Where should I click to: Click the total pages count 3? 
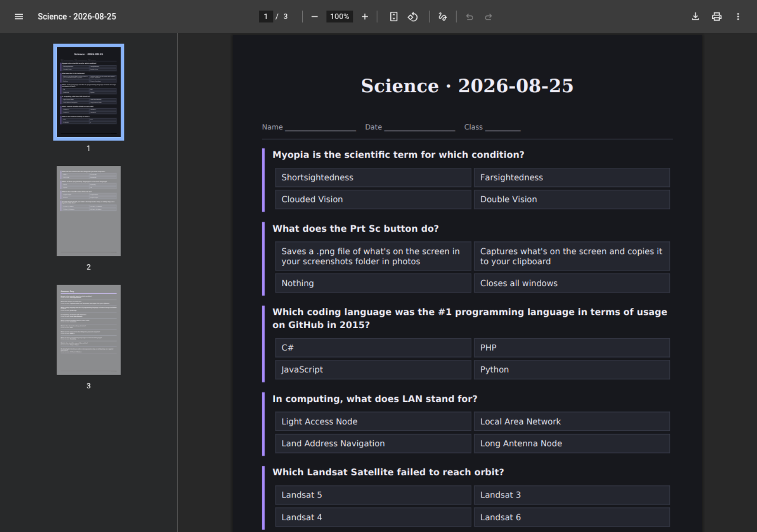click(285, 17)
